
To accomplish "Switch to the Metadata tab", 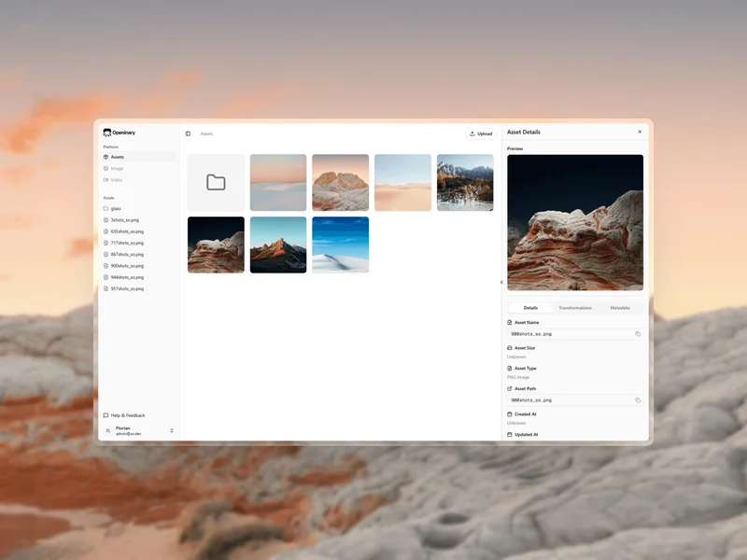I will (620, 308).
